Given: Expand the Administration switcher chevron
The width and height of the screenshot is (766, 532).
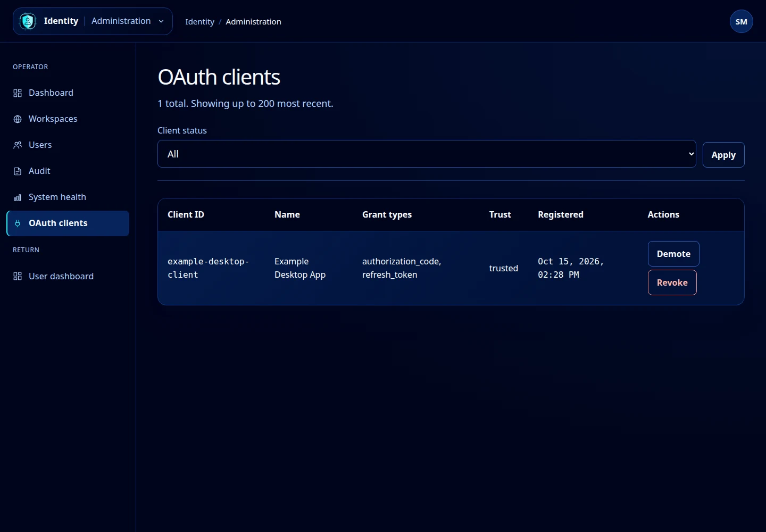Looking at the screenshot, I should (161, 21).
